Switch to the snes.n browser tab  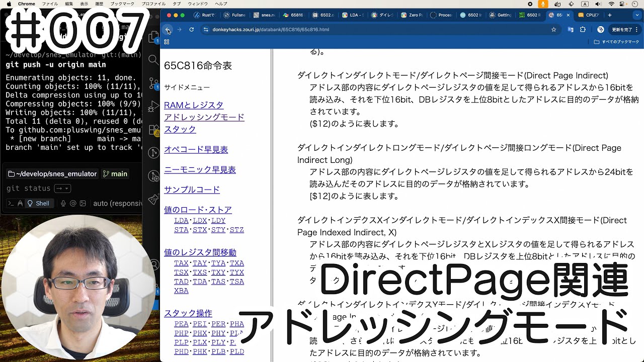265,15
